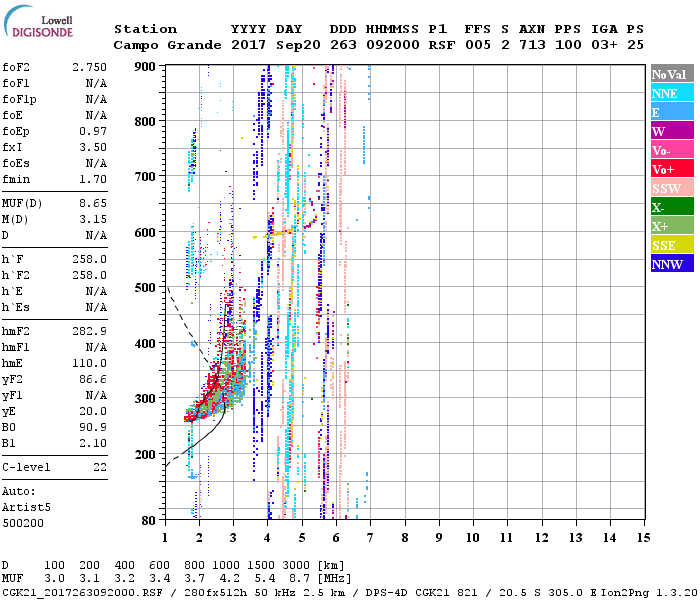Click the foEs N/A value
The height and width of the screenshot is (600, 700).
coord(96,163)
